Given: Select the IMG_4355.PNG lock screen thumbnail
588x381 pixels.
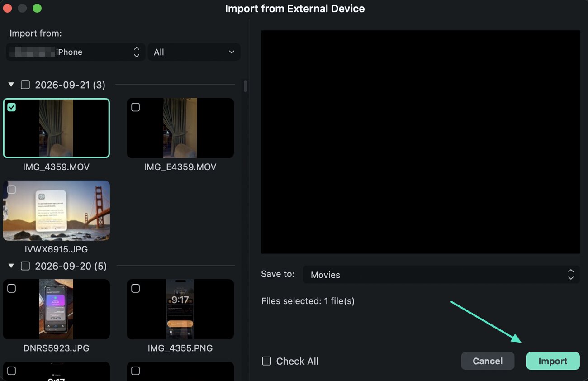Looking at the screenshot, I should [x=180, y=309].
